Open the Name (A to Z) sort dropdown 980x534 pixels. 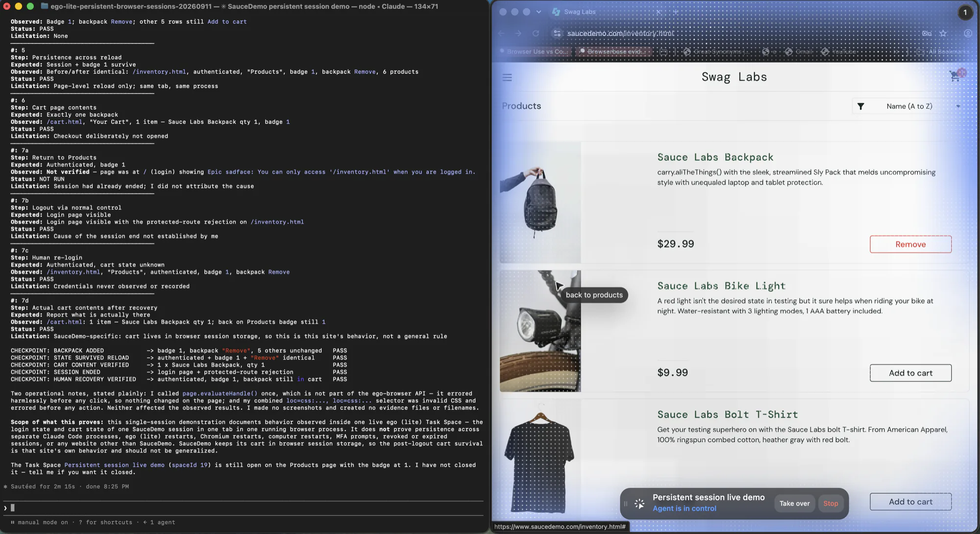(x=909, y=106)
